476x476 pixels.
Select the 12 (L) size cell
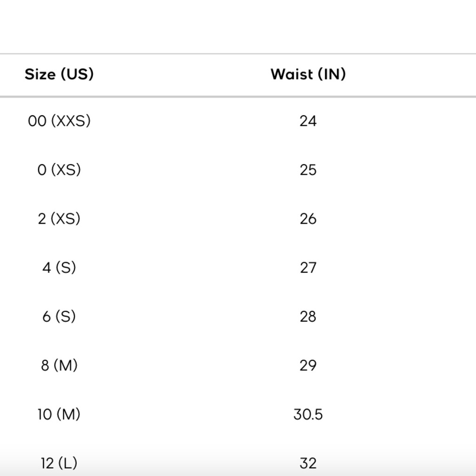click(x=59, y=463)
